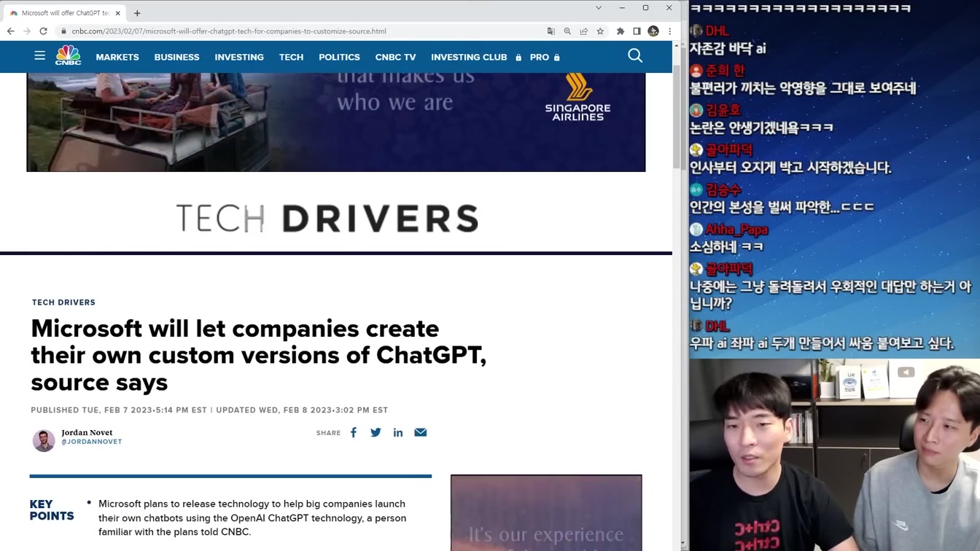The image size is (980, 551).
Task: Open the Markets menu
Action: (x=117, y=57)
